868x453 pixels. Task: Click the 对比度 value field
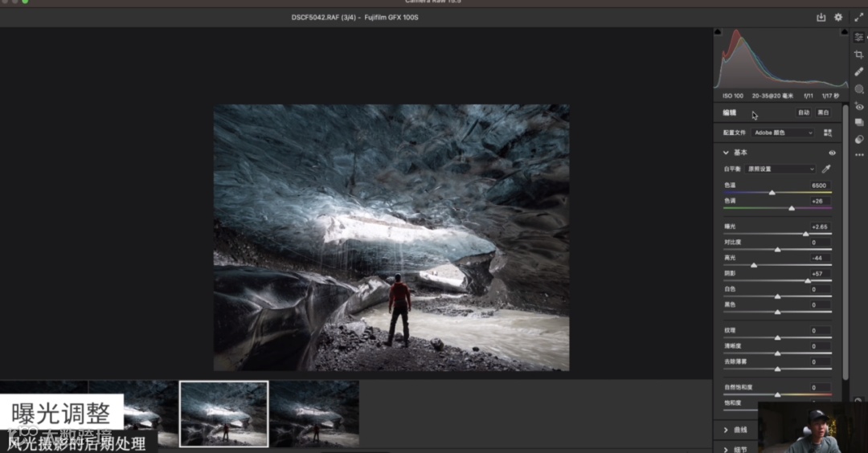click(819, 243)
